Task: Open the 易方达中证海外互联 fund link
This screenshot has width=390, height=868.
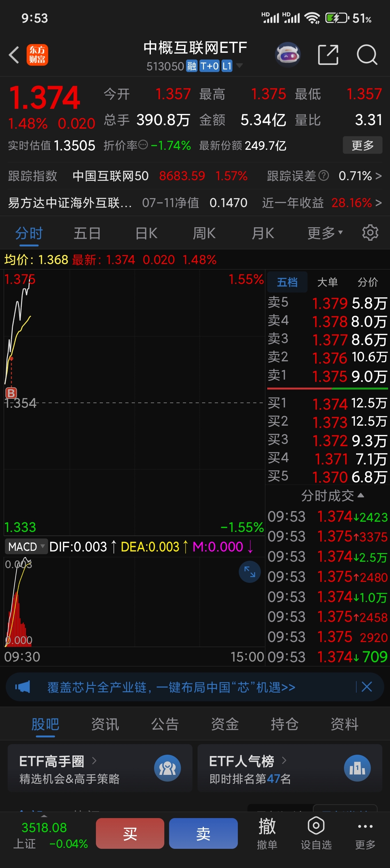Action: tap(70, 203)
